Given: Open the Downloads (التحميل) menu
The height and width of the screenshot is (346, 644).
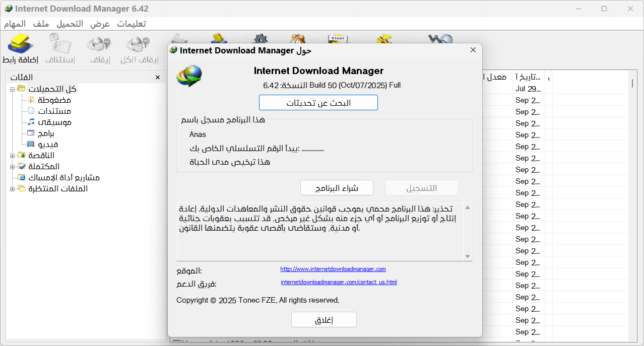Looking at the screenshot, I should click(70, 24).
